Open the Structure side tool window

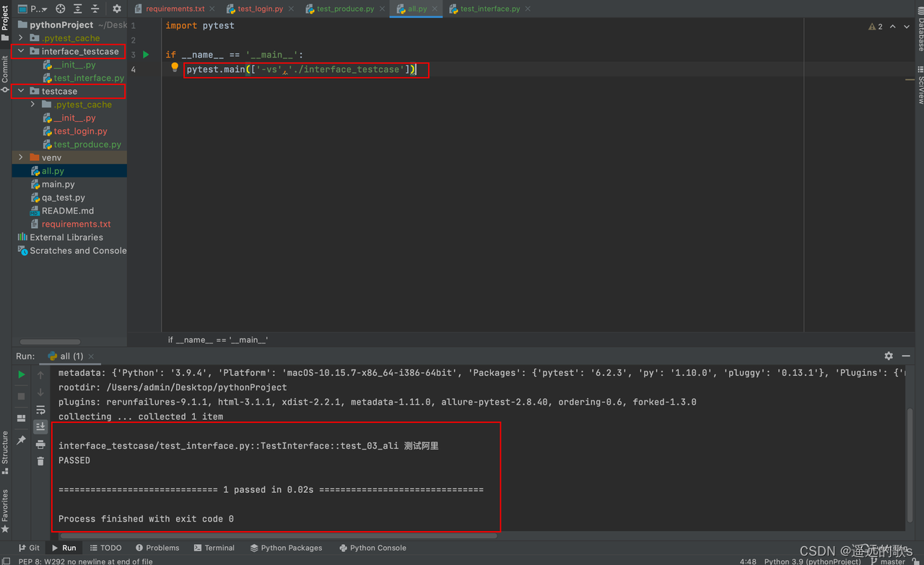pos(5,452)
